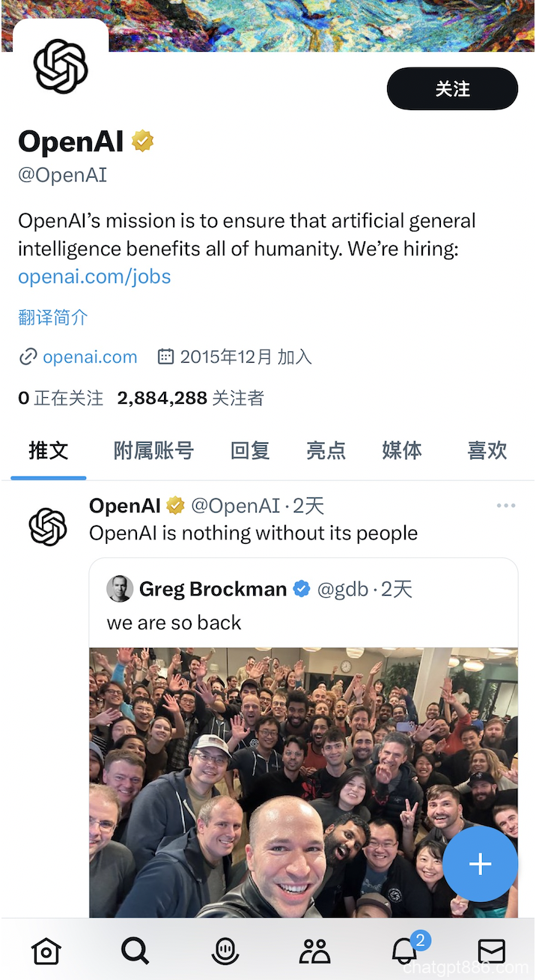Switch to the 回复 tab
This screenshot has height=980, width=536.
point(249,450)
